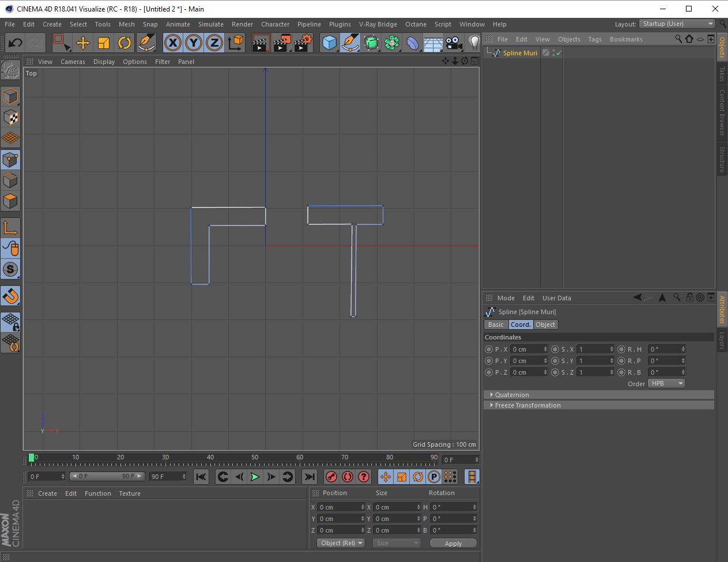The width and height of the screenshot is (728, 562).
Task: Switch to Polygons mode
Action: point(10,202)
